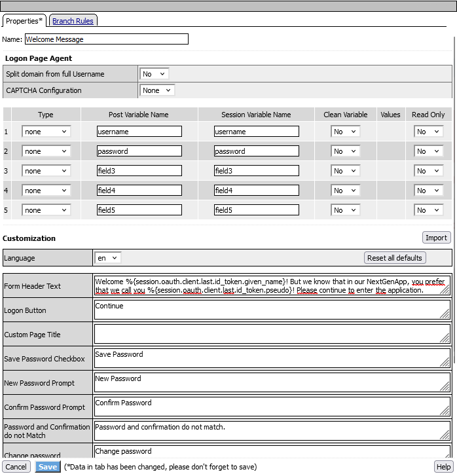Click the field4 Session Variable Name field
This screenshot has height=476, width=457.
click(x=256, y=191)
